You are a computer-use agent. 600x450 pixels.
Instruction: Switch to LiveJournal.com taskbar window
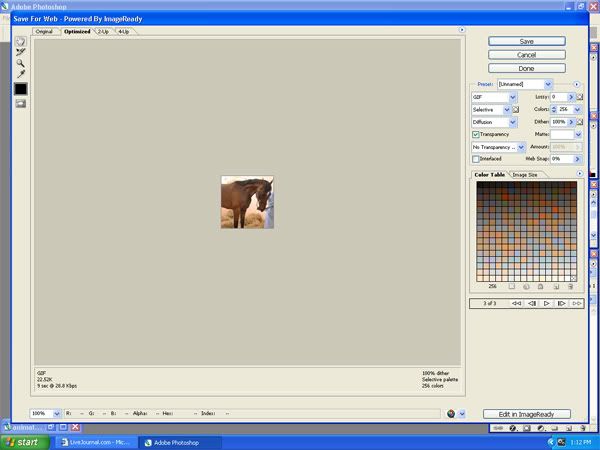[96, 442]
